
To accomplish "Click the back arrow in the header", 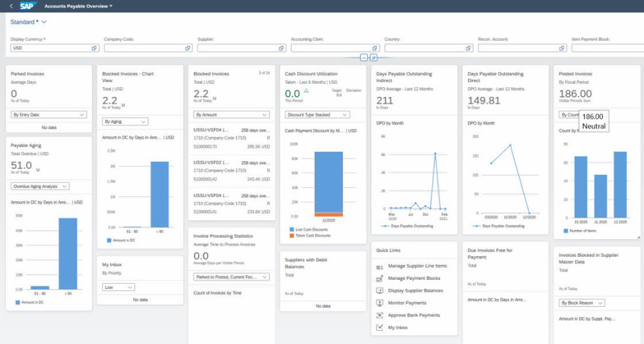I will tap(10, 6).
